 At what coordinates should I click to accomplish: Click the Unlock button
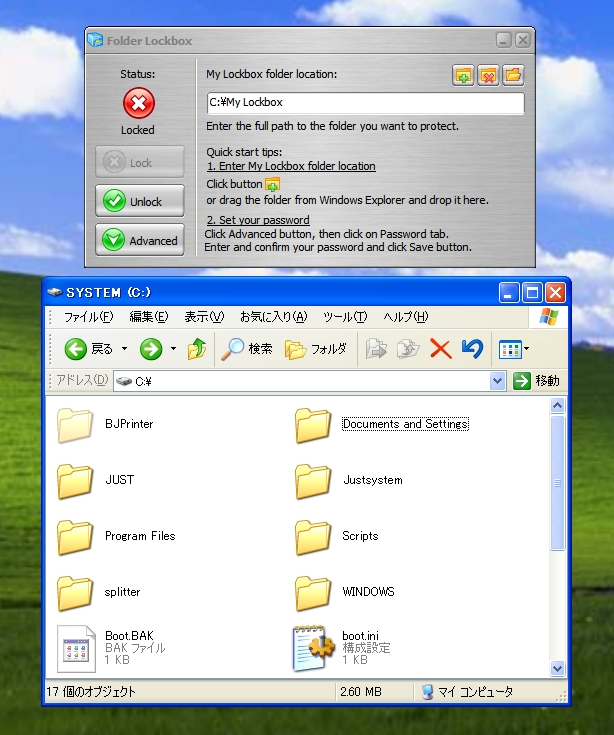tap(140, 201)
